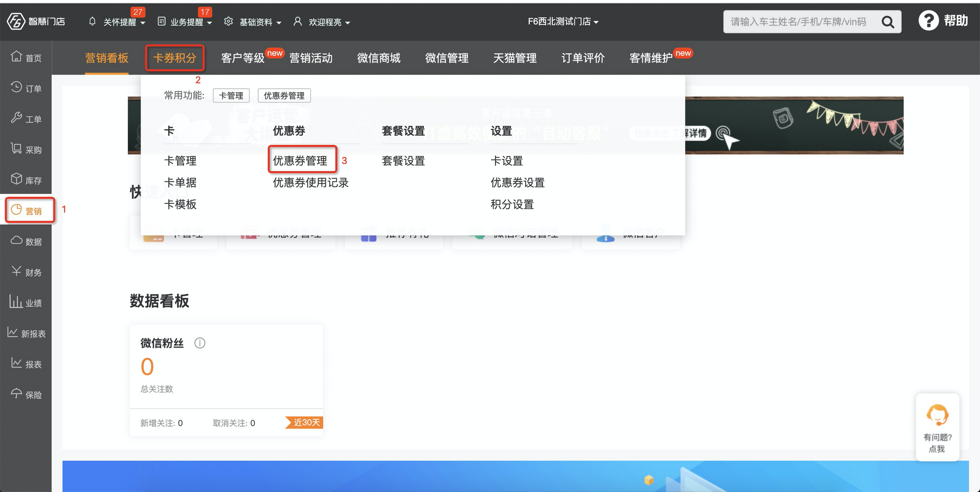Open the 天猫管理 tab
Screen dimensions: 980x492
click(515, 58)
